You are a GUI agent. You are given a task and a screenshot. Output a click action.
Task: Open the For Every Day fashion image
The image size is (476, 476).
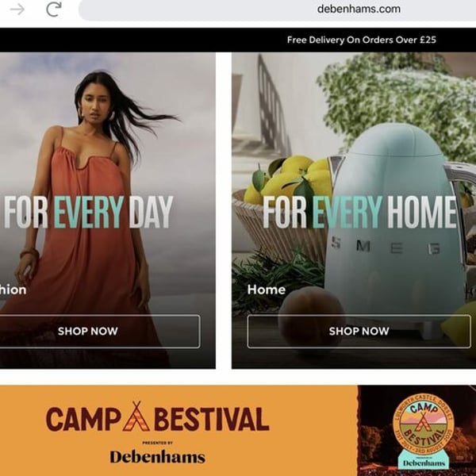coord(108,210)
